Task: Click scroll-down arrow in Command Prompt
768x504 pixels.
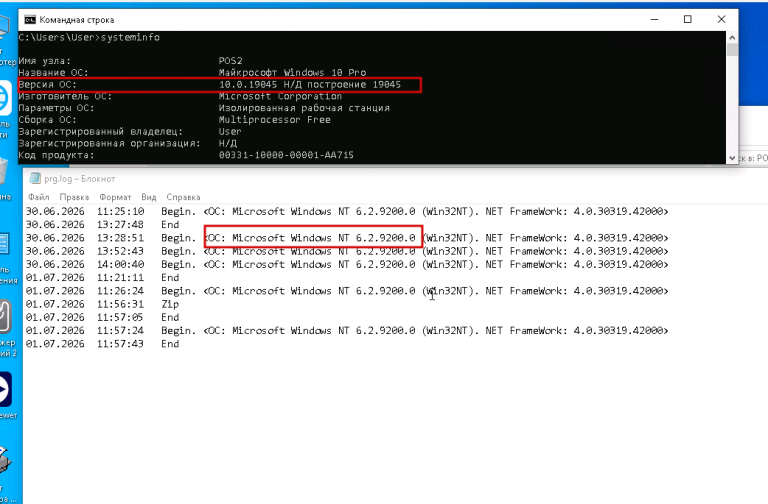Action: point(732,158)
